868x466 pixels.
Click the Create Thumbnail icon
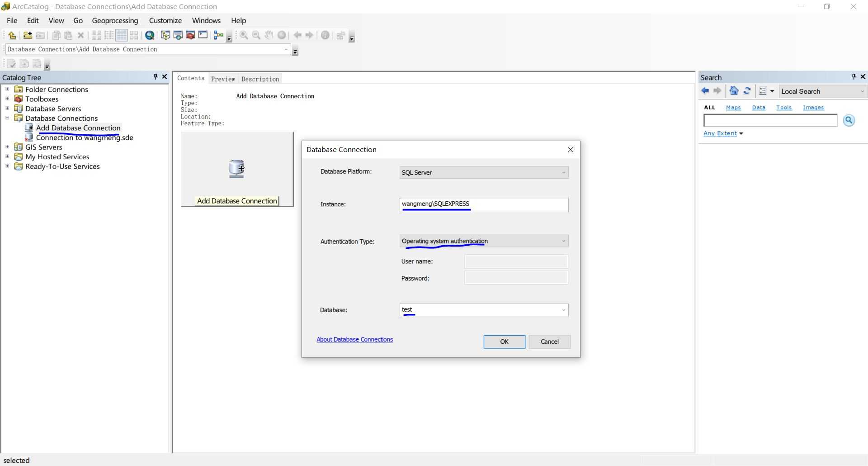point(341,35)
